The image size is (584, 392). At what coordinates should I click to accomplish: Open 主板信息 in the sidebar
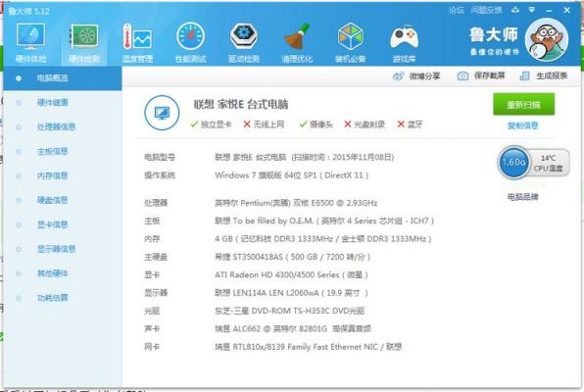point(53,151)
